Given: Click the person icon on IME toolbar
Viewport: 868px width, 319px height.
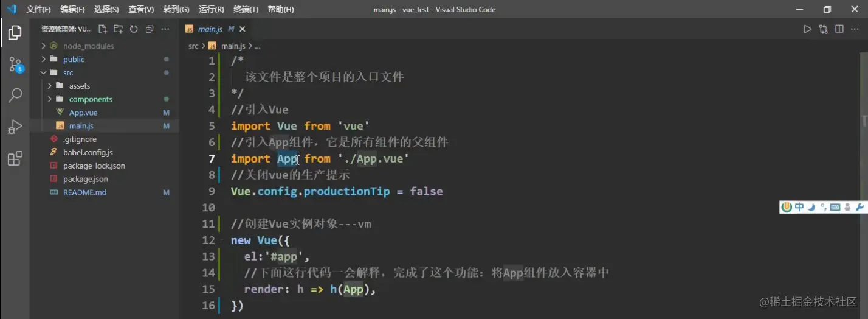Looking at the screenshot, I should point(847,207).
